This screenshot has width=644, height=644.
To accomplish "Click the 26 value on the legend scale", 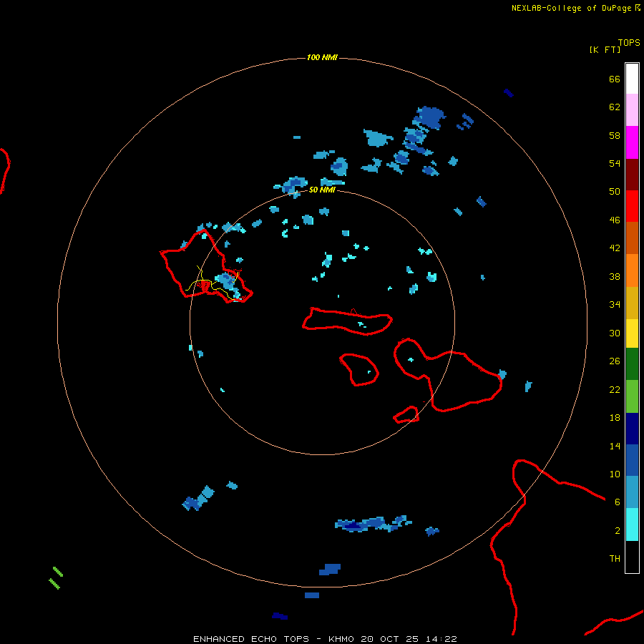I will point(615,361).
